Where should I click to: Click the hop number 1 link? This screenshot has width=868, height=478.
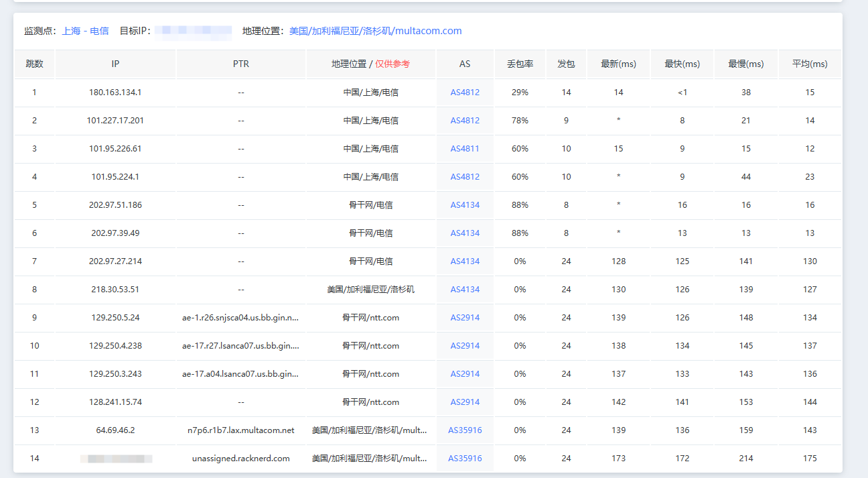(x=34, y=92)
